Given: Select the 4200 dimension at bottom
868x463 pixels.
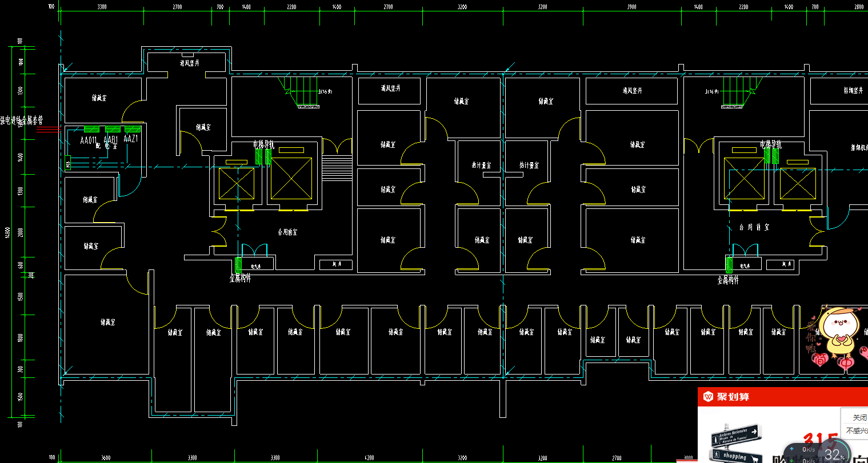Looking at the screenshot, I should 369,458.
